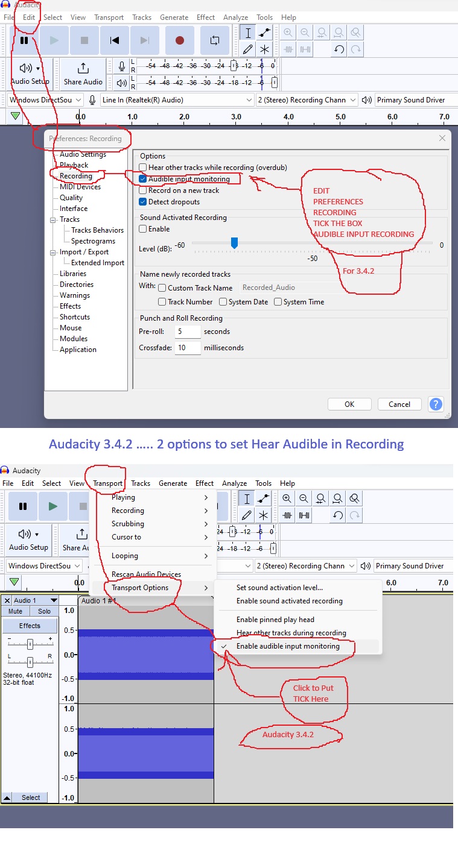458x868 pixels.
Task: Open the Audio 1 track dropdown menu
Action: coord(54,600)
